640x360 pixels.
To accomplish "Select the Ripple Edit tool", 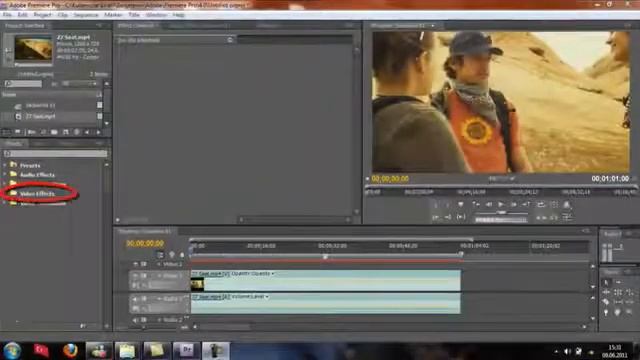I will [607, 292].
